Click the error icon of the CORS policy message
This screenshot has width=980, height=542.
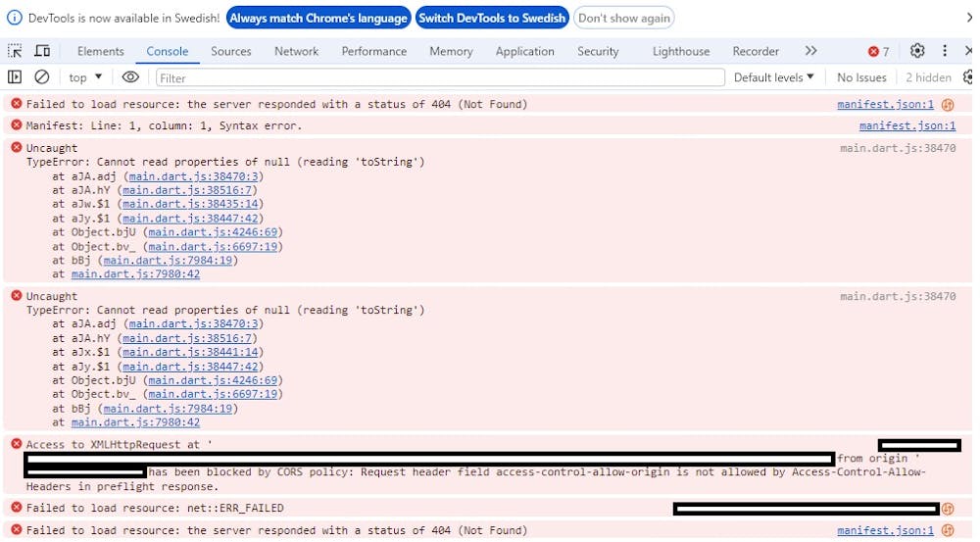tap(17, 444)
